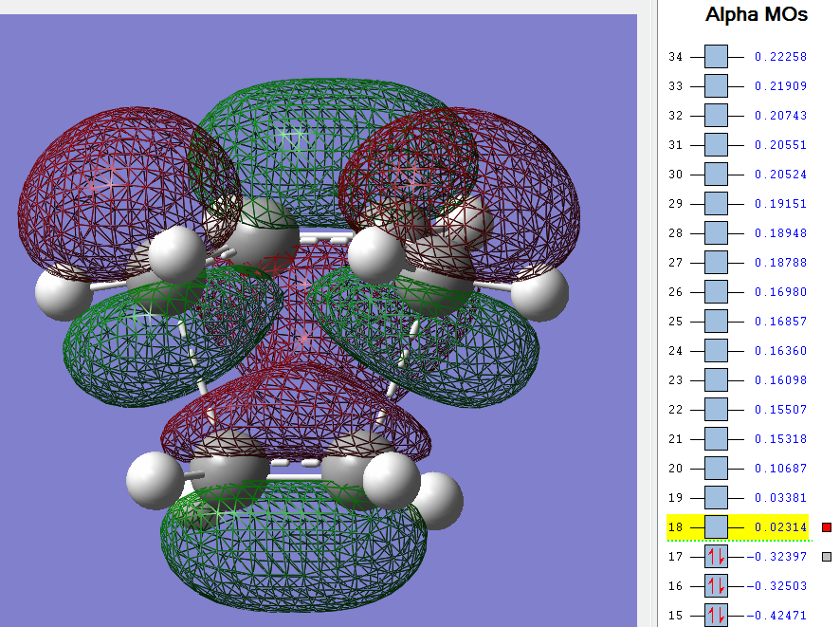Click the orbital index label 20
The width and height of the screenshot is (840, 627).
676,469
